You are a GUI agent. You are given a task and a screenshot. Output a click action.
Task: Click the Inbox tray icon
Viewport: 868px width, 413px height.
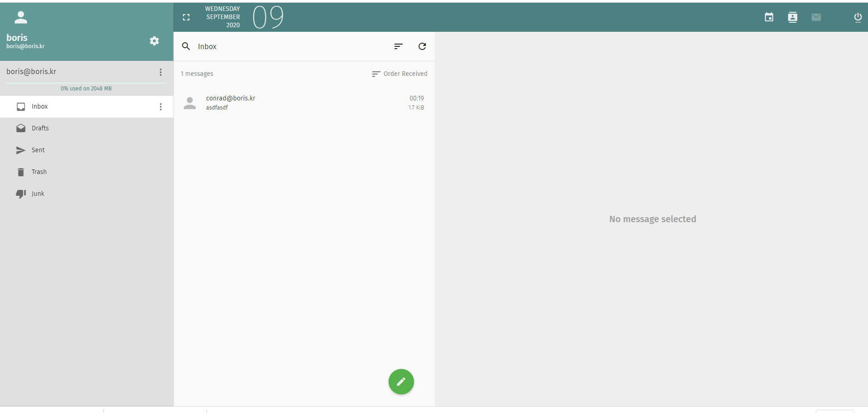21,107
